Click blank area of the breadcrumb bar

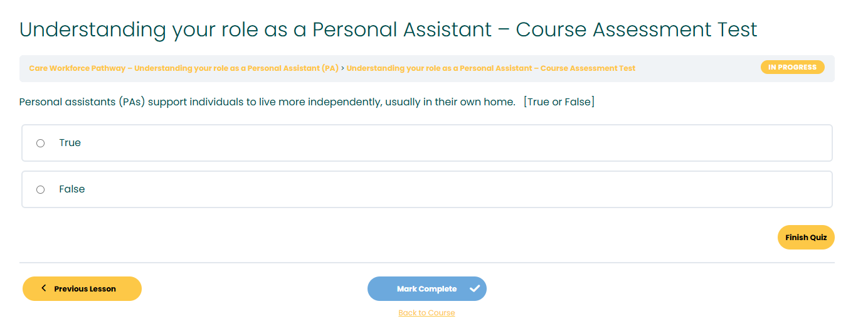pos(696,68)
